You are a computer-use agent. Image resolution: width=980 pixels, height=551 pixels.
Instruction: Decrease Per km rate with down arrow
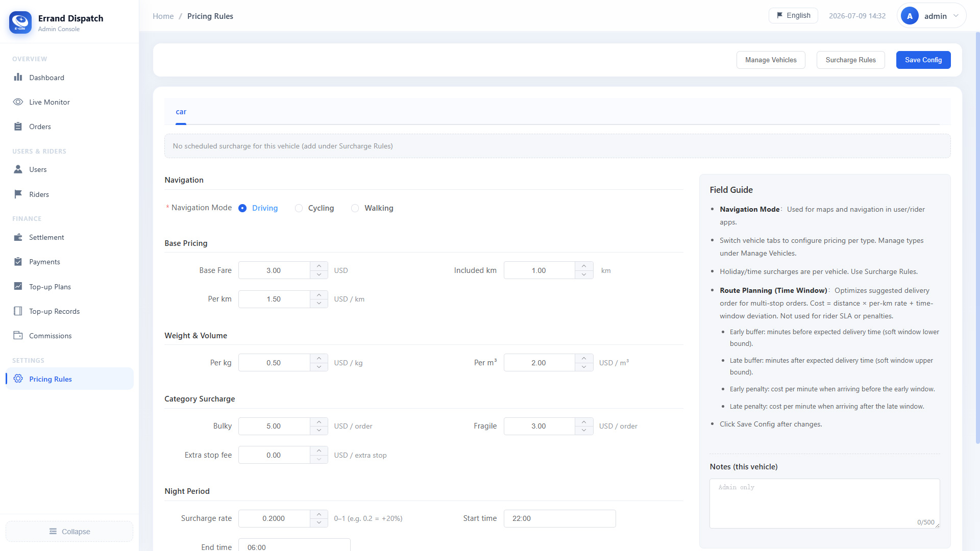(x=319, y=303)
